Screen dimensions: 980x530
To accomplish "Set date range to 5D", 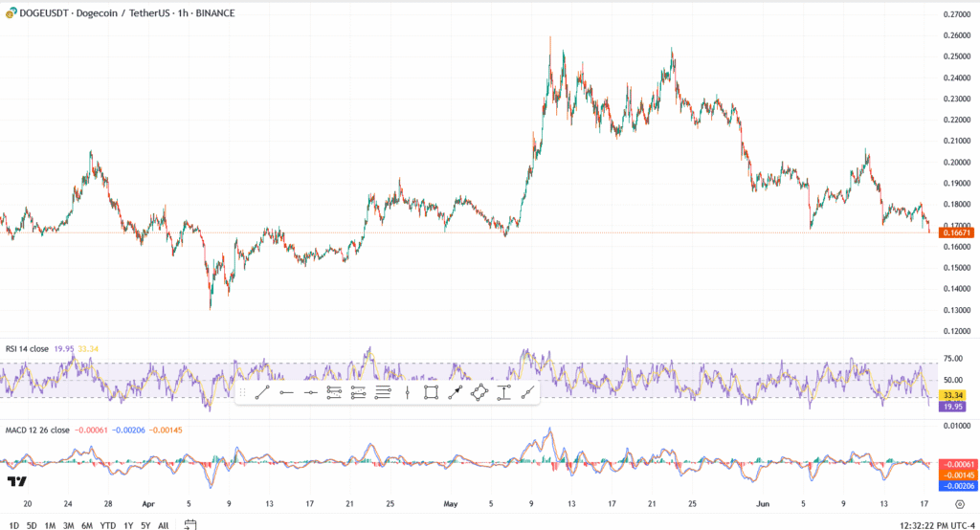I will point(32,525).
